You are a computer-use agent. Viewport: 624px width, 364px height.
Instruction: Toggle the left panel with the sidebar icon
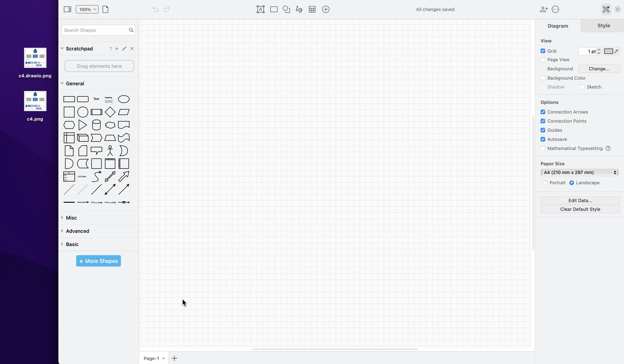point(67,9)
